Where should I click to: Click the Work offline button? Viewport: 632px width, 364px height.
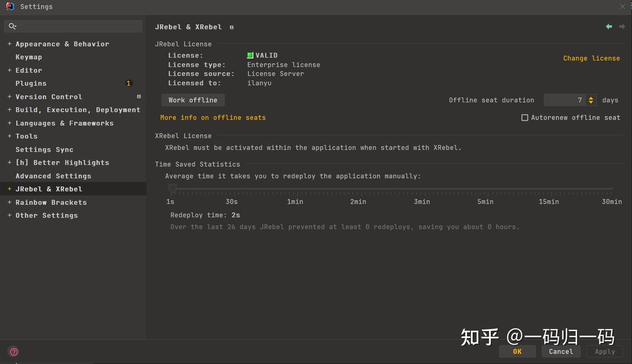point(193,100)
